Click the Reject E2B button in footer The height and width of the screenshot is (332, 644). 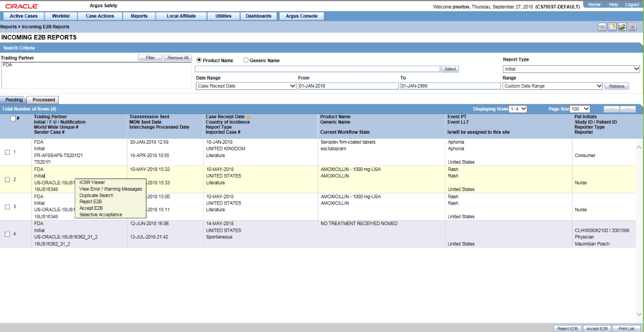pos(568,328)
